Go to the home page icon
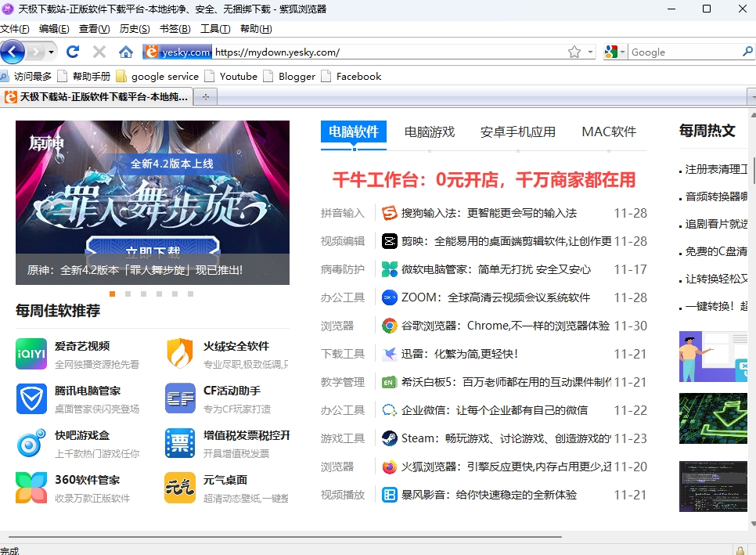The image size is (756, 555). [125, 52]
